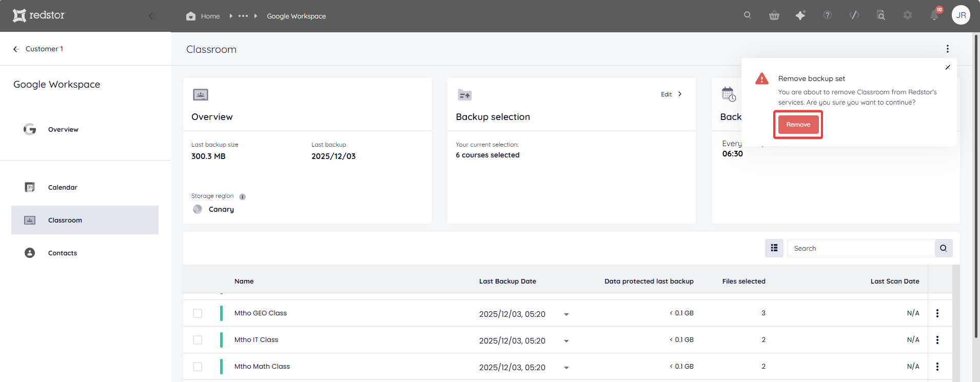The image size is (980, 382).
Task: Expand Mtho GEO Class backup date dropdown
Action: pyautogui.click(x=566, y=314)
